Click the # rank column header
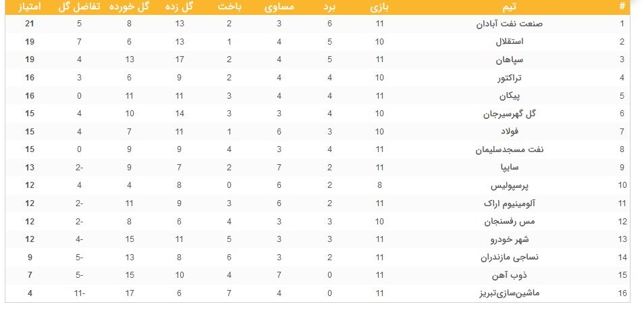The height and width of the screenshot is (317, 644). pyautogui.click(x=622, y=7)
